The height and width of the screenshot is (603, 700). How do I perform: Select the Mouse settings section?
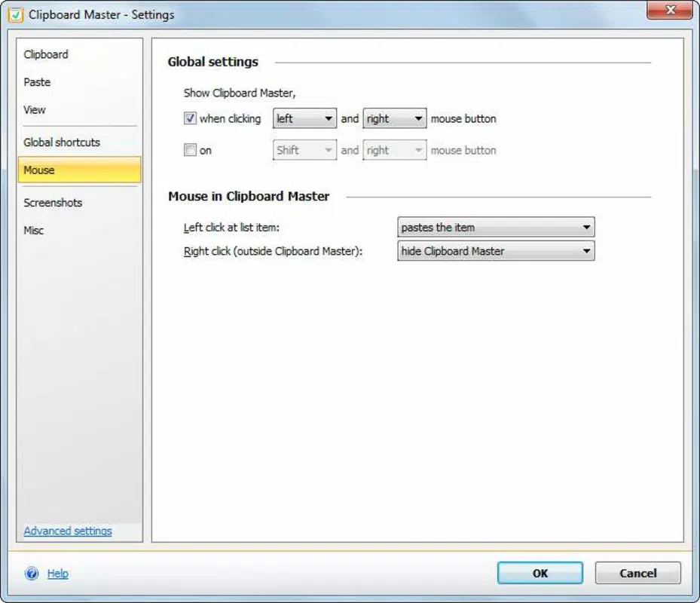[79, 170]
